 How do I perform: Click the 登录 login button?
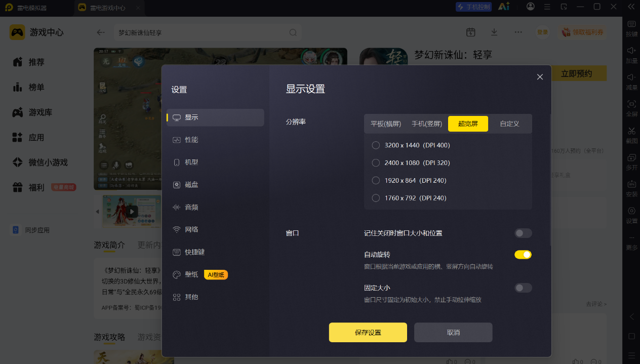click(543, 32)
